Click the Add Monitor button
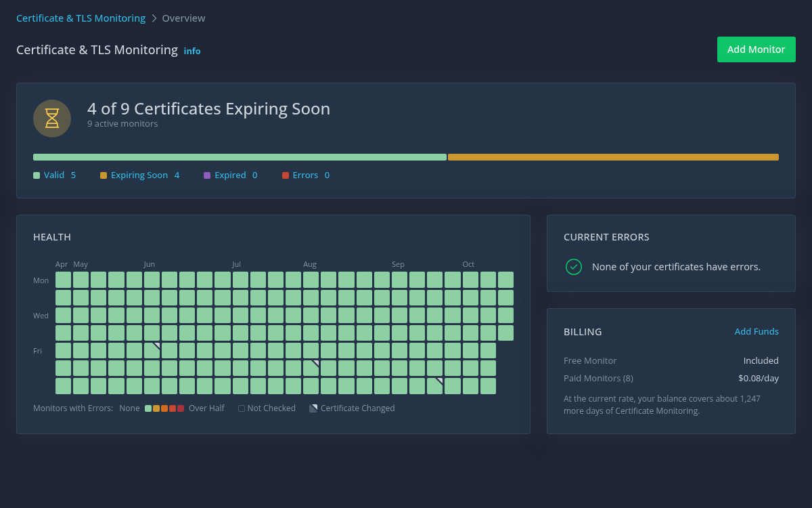Image resolution: width=812 pixels, height=508 pixels. pyautogui.click(x=756, y=49)
